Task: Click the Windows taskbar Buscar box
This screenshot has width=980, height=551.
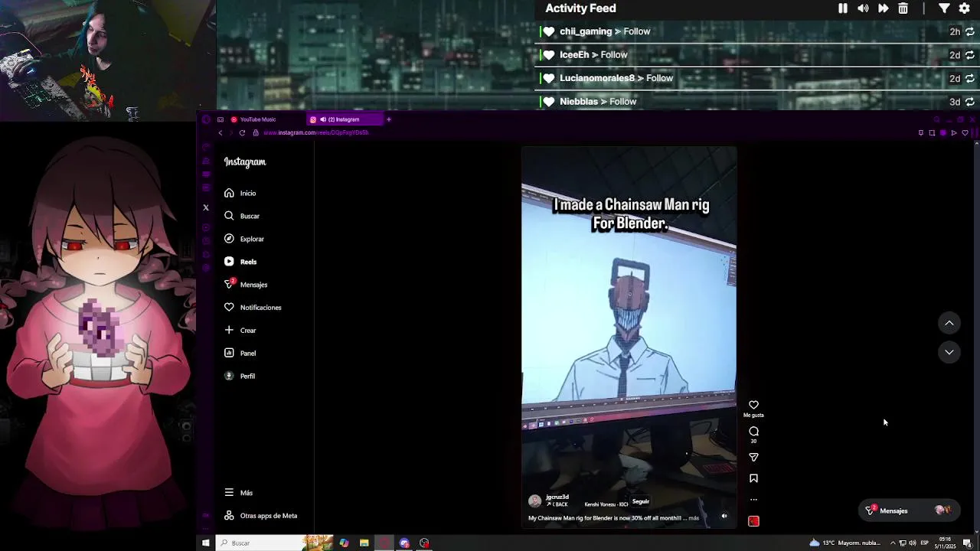Action: click(x=274, y=543)
